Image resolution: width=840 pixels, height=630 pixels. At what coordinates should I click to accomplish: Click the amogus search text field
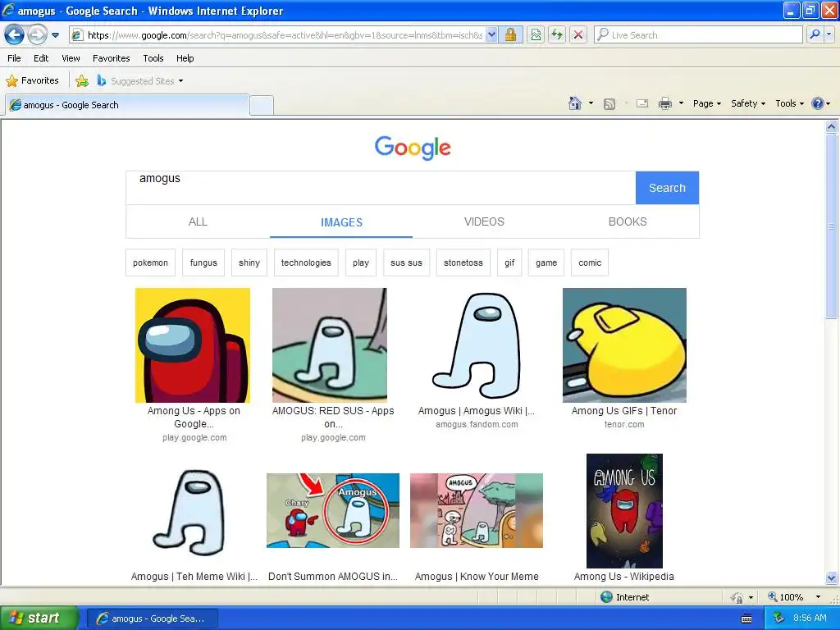coord(381,188)
